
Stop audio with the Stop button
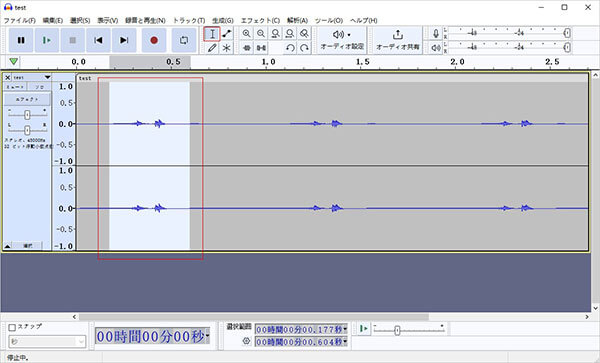click(72, 40)
